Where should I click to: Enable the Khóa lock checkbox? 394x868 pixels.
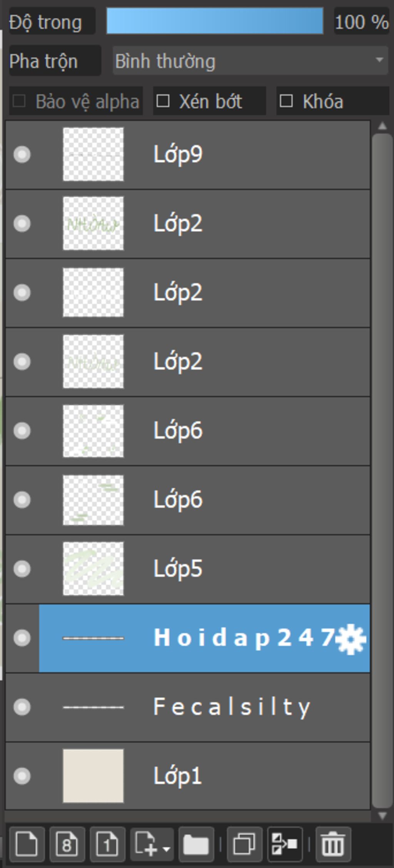click(x=286, y=101)
